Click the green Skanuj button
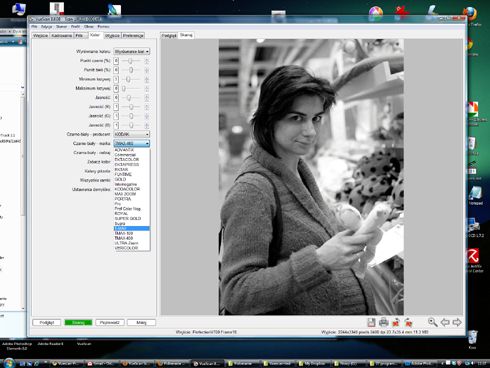490x368 pixels. (78, 323)
